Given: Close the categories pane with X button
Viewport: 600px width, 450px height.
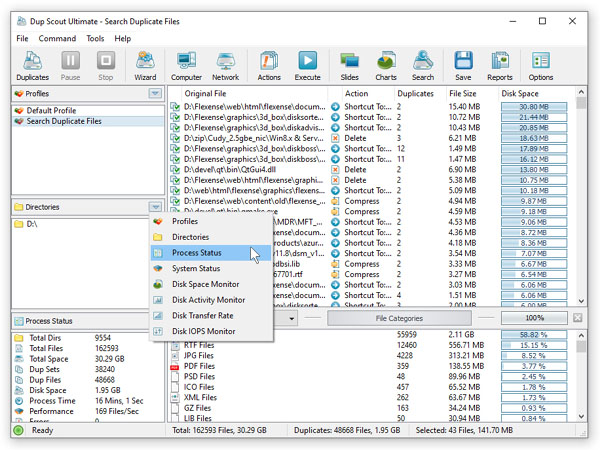Looking at the screenshot, I should pos(578,318).
